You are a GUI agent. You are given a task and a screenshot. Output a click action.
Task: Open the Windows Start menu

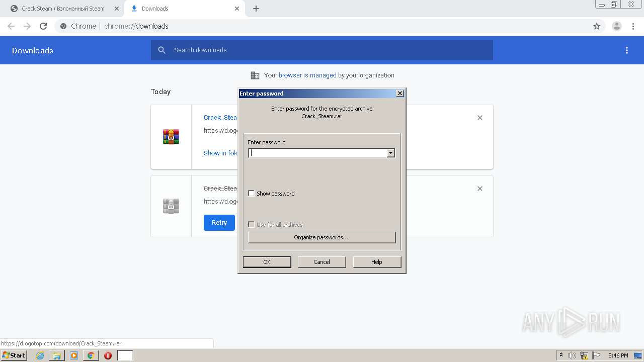point(14,355)
